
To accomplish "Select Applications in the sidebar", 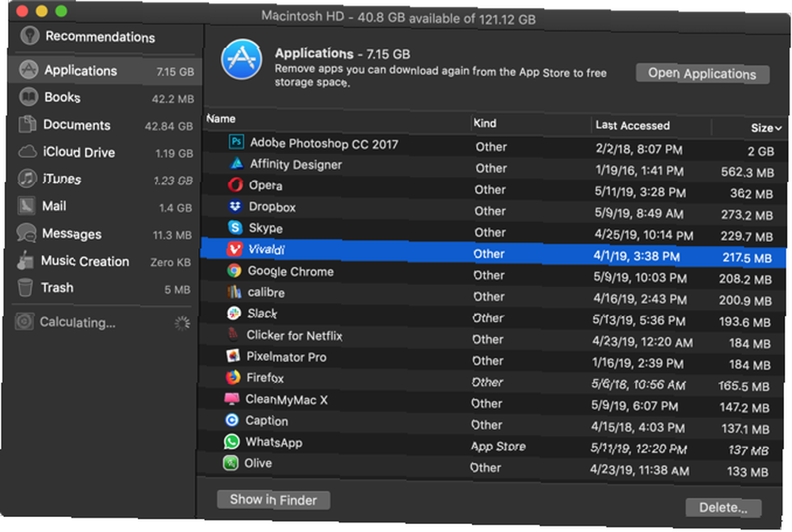I will (106, 70).
